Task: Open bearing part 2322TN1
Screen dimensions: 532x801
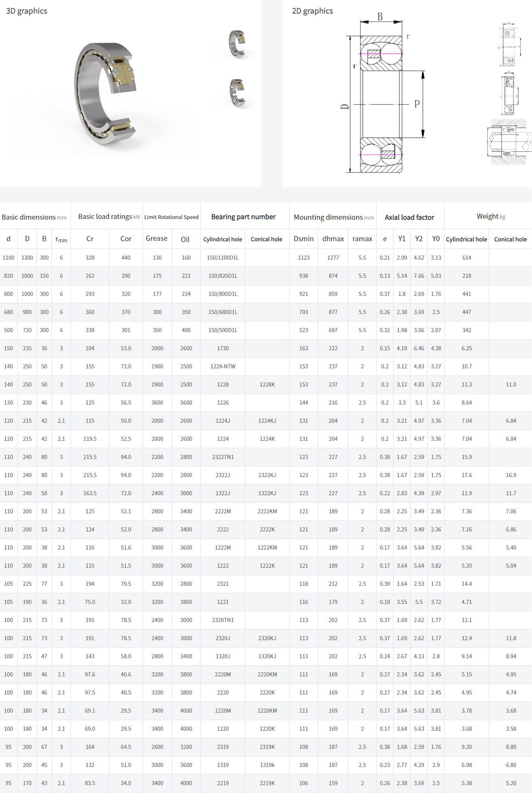Action: 223,457
